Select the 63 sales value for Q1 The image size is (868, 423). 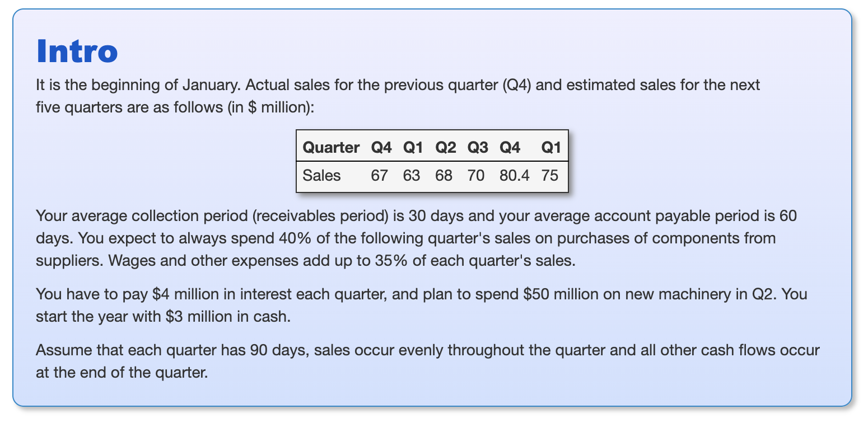[x=411, y=176]
